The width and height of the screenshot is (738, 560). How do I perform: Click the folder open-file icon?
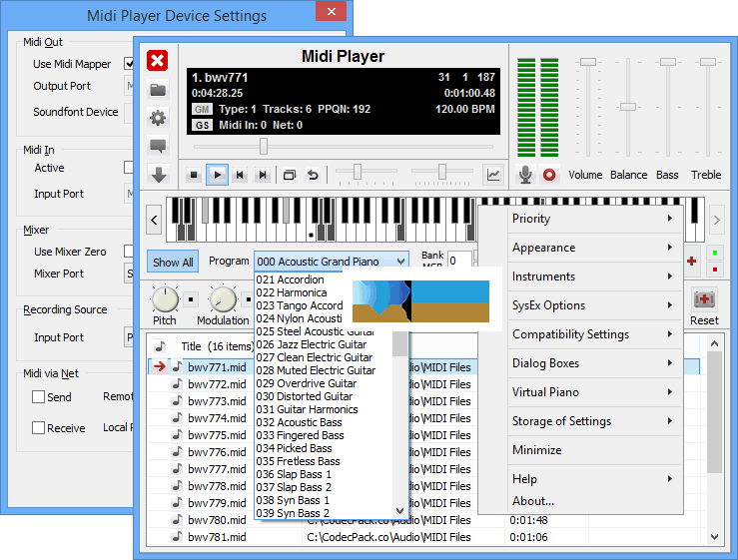[158, 90]
